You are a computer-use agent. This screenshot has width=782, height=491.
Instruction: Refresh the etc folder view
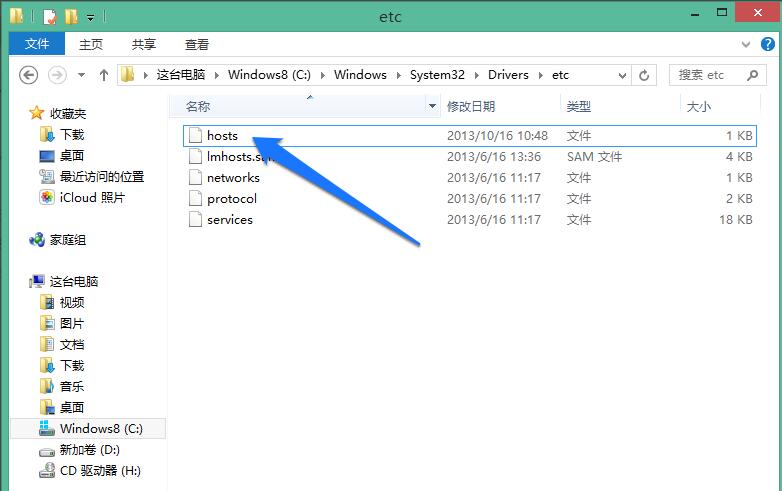coord(645,75)
